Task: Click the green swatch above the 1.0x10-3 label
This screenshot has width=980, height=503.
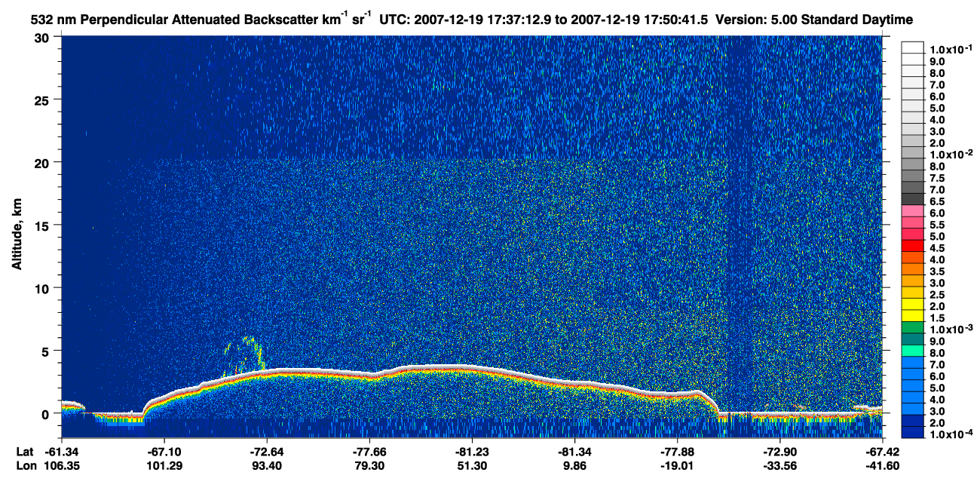Action: pos(912,327)
